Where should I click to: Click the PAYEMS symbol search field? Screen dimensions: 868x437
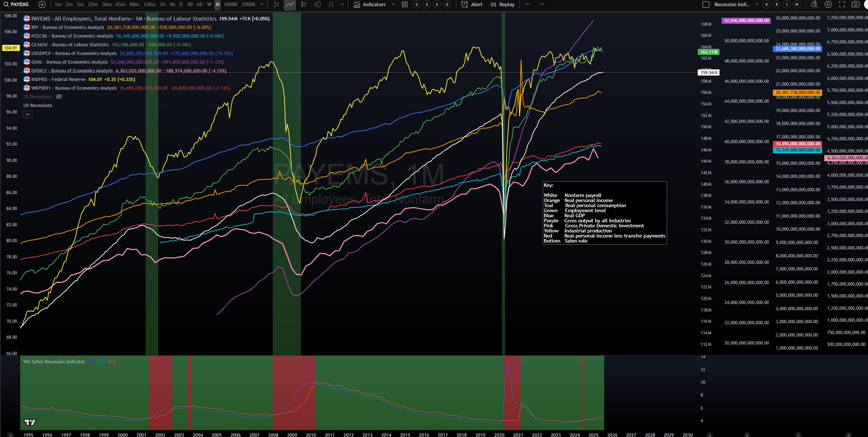(x=20, y=5)
